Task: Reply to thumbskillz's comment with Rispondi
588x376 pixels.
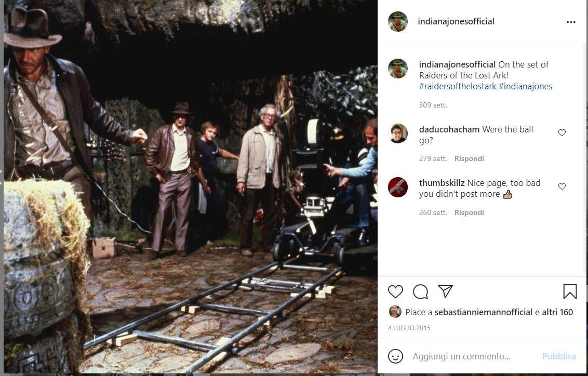Action: coord(469,212)
